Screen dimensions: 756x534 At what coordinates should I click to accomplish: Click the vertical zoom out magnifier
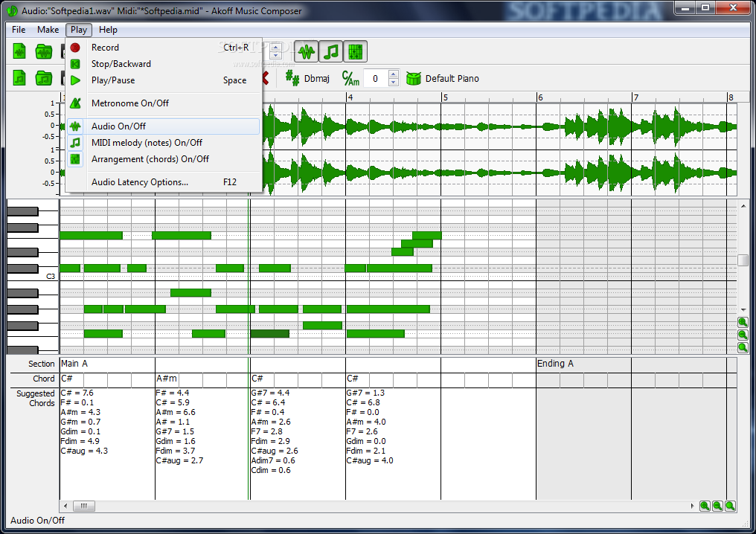[743, 335]
